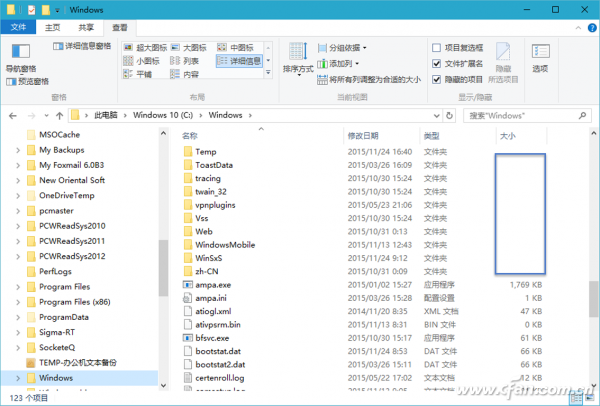Select the ampa.exe file
The image size is (600, 406).
pos(213,285)
